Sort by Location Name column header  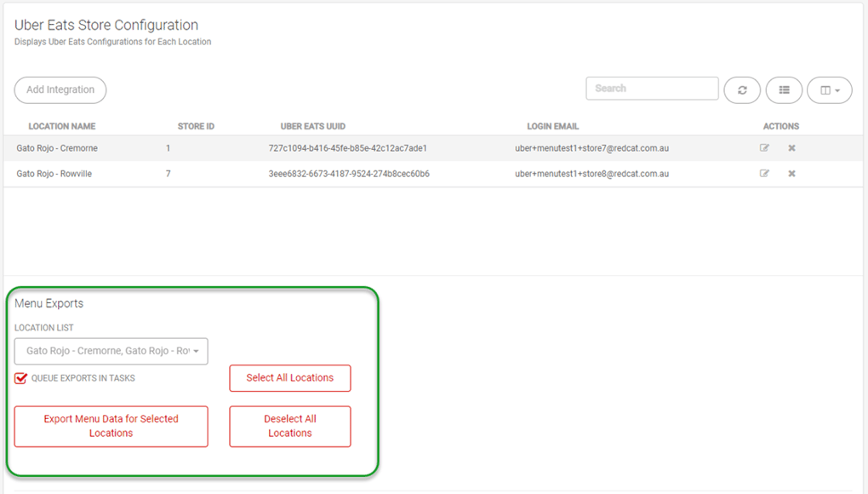61,126
